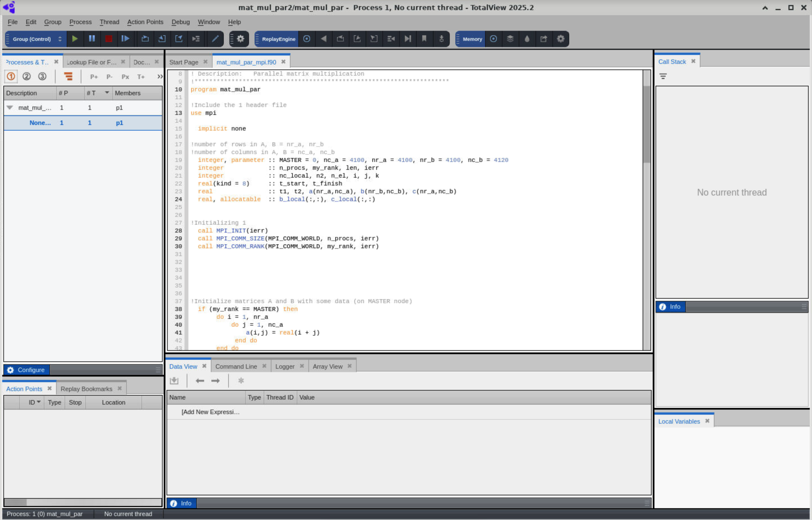Click the ReplayEngine bookmark icon
Screen dimensions: 812x520
click(x=424, y=39)
